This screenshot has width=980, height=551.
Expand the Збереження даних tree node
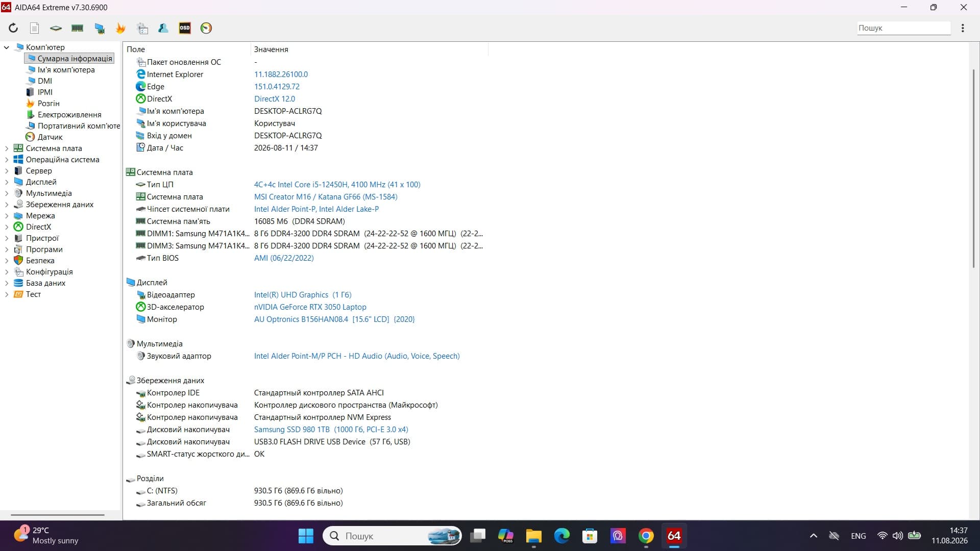point(7,205)
